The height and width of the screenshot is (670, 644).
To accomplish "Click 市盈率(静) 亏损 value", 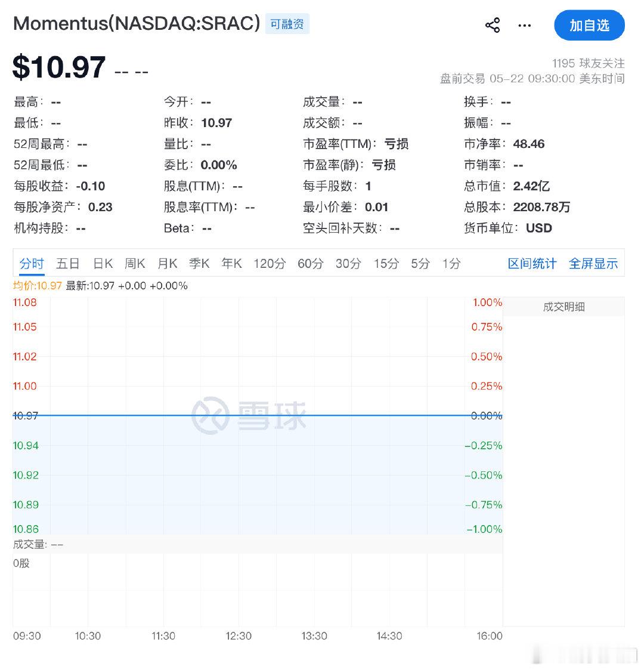I will tap(383, 165).
